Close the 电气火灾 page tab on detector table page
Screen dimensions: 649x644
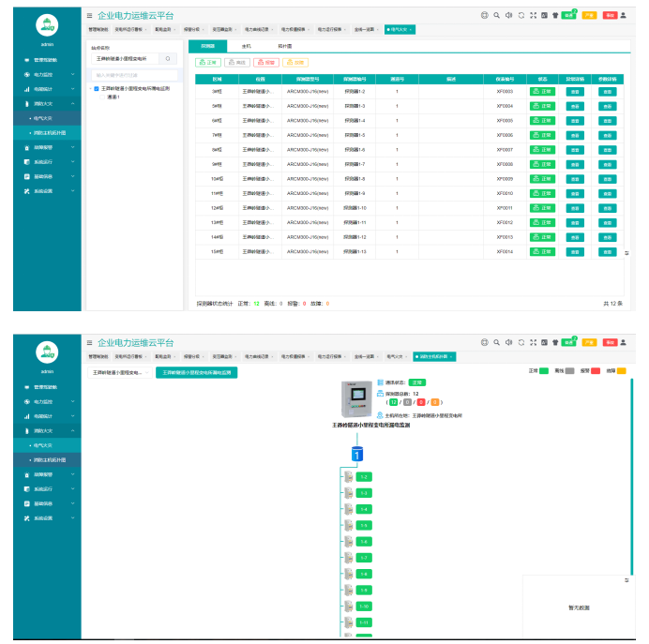coord(410,30)
